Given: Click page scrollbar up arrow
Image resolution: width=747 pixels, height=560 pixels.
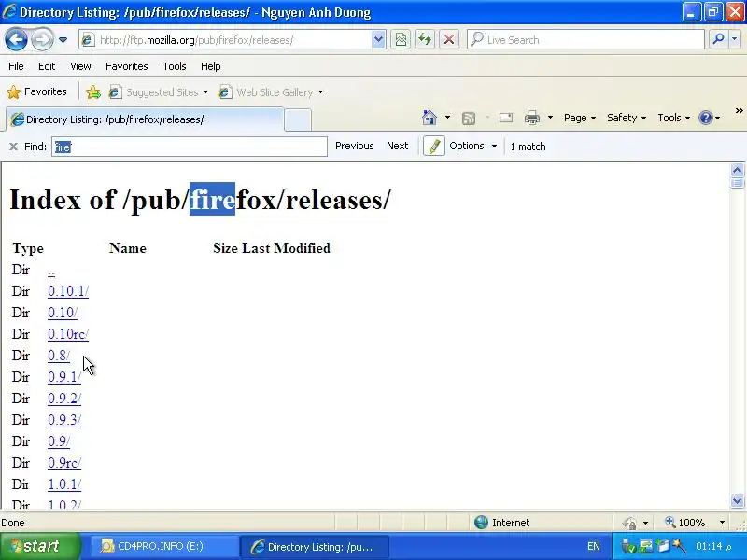Looking at the screenshot, I should tap(737, 170).
